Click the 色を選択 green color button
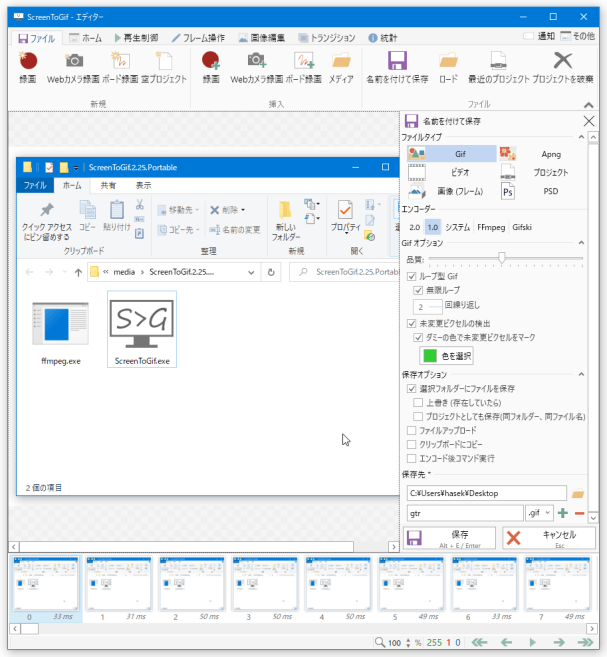The image size is (607, 657). (x=446, y=355)
